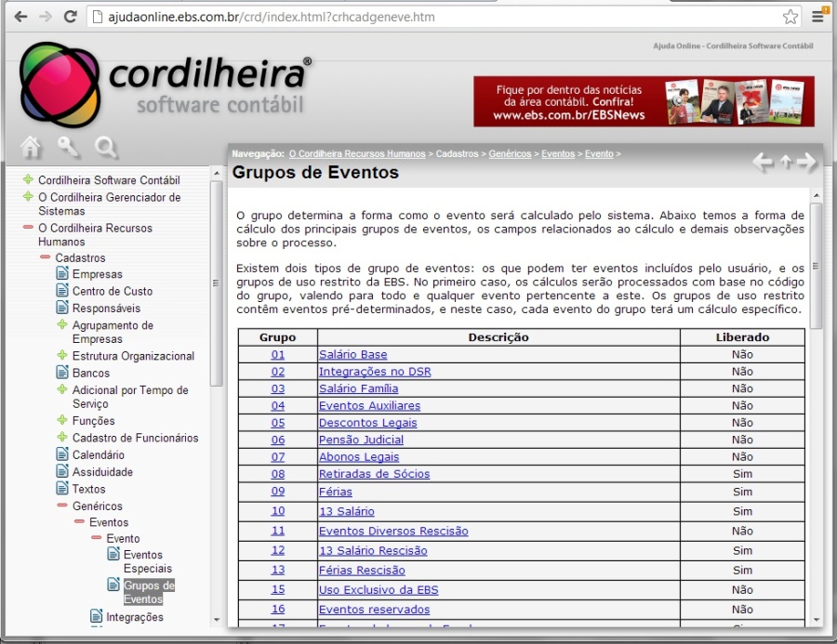This screenshot has width=837, height=644.
Task: Open Eventos Auxiliares link
Action: tap(369, 405)
